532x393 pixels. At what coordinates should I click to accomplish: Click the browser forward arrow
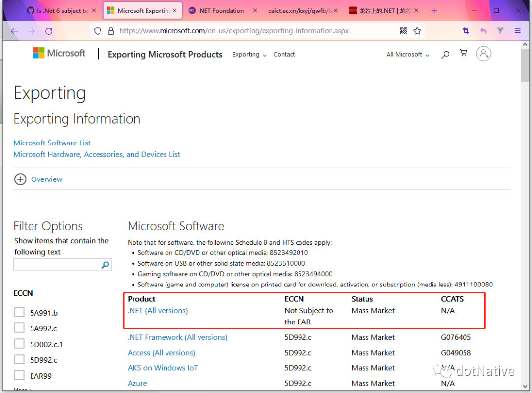(32, 31)
